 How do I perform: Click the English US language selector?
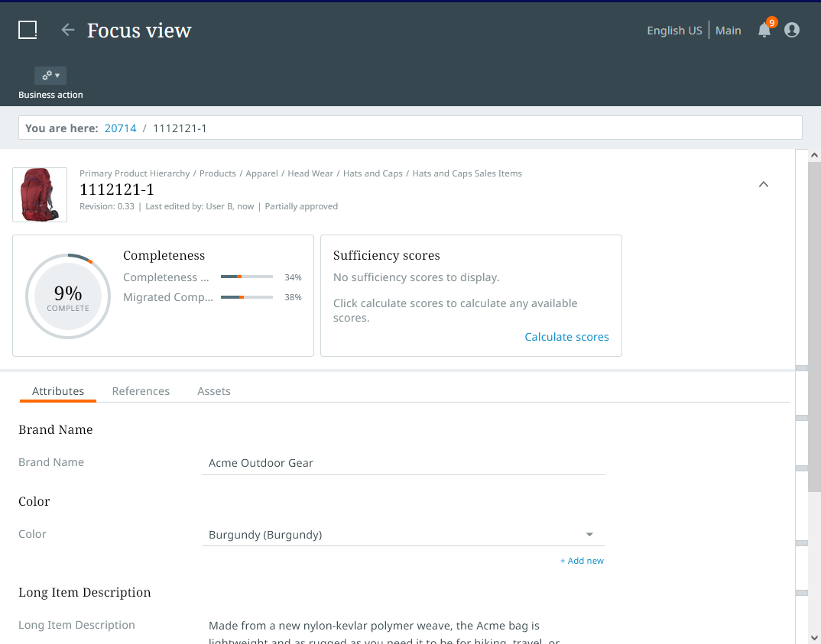point(674,31)
